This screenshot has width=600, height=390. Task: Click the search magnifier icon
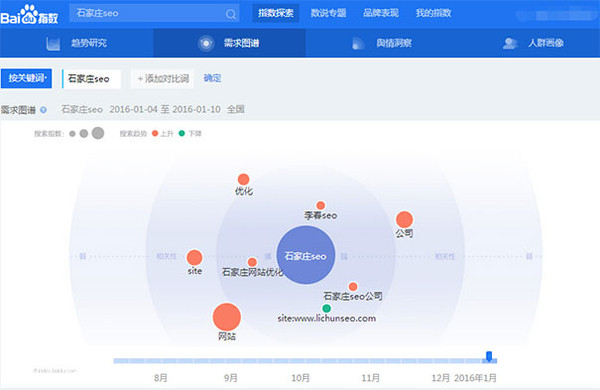[231, 14]
